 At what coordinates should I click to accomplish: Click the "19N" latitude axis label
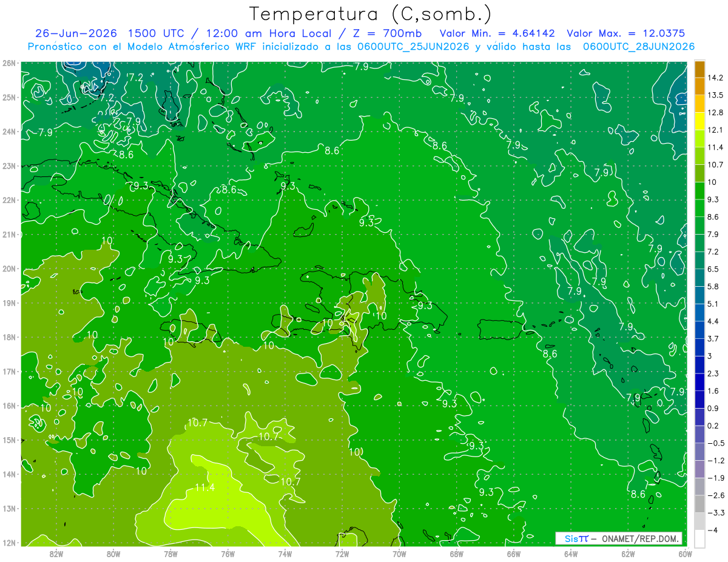[x=8, y=303]
